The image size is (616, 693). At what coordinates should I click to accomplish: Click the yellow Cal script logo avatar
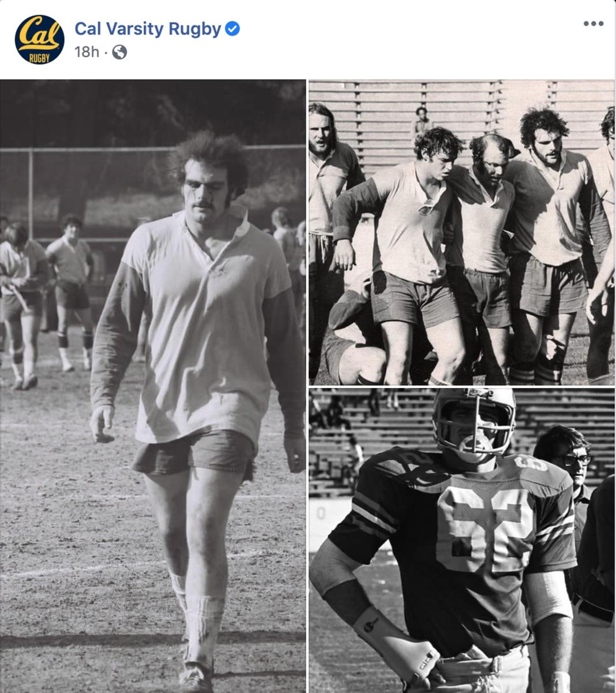tap(39, 39)
